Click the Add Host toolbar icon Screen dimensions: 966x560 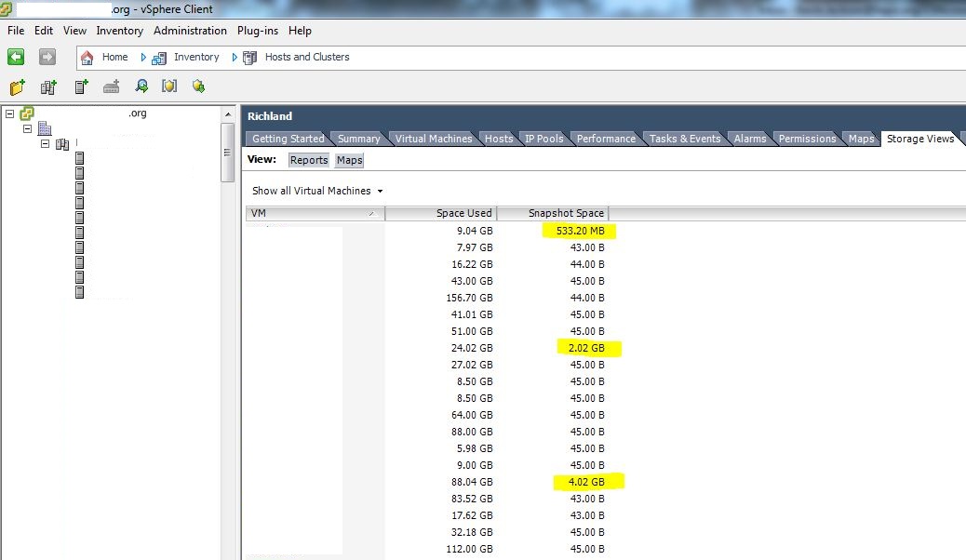point(79,87)
